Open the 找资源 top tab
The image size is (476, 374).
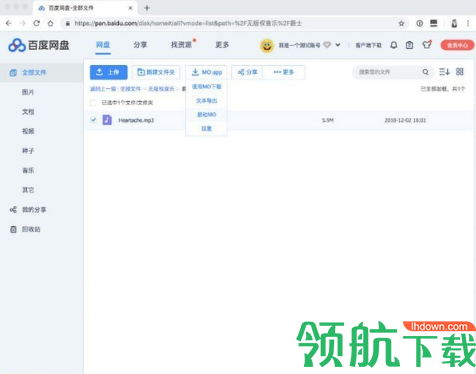pos(182,45)
